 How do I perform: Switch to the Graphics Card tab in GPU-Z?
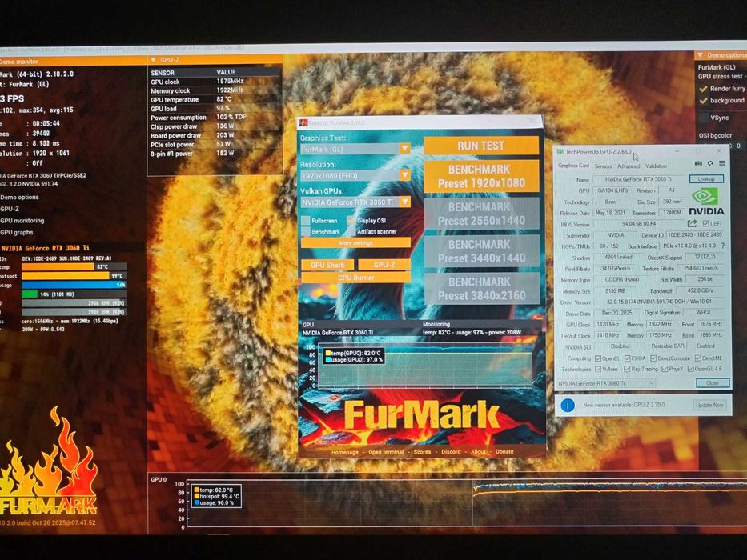point(573,166)
